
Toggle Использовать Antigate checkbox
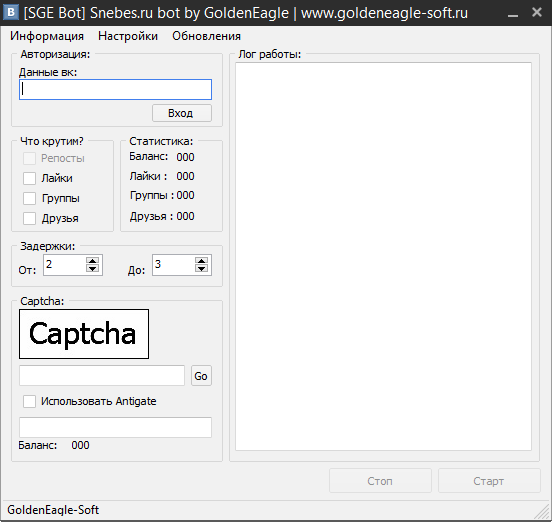[29, 401]
